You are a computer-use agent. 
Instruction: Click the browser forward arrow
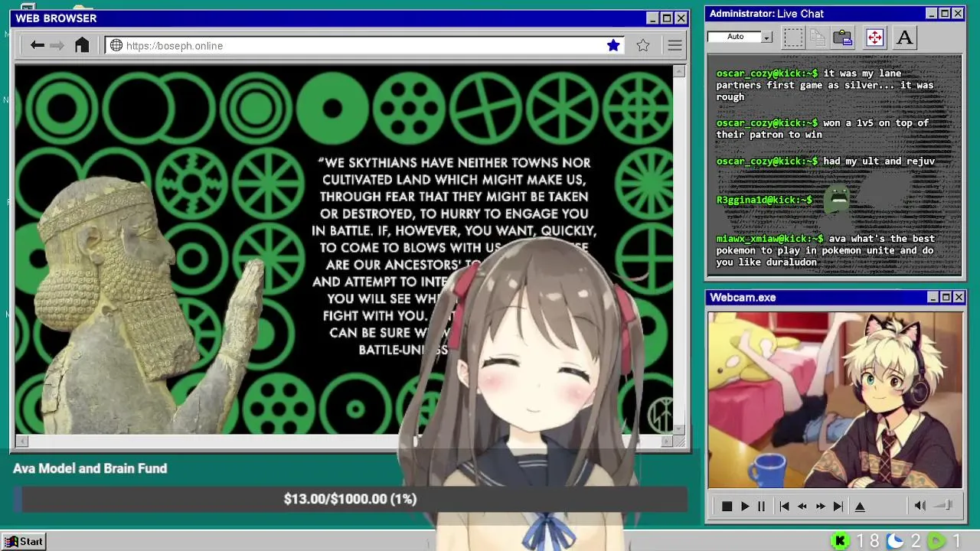[57, 45]
